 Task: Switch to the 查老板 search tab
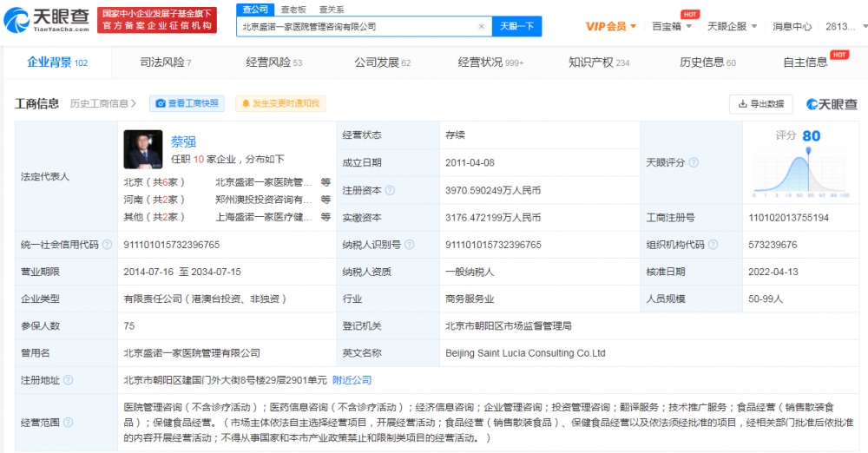point(293,10)
